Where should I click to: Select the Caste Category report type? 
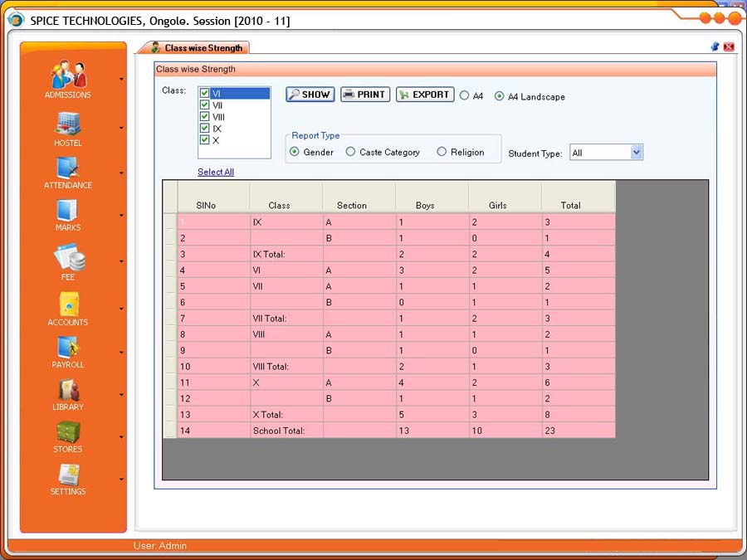351,152
